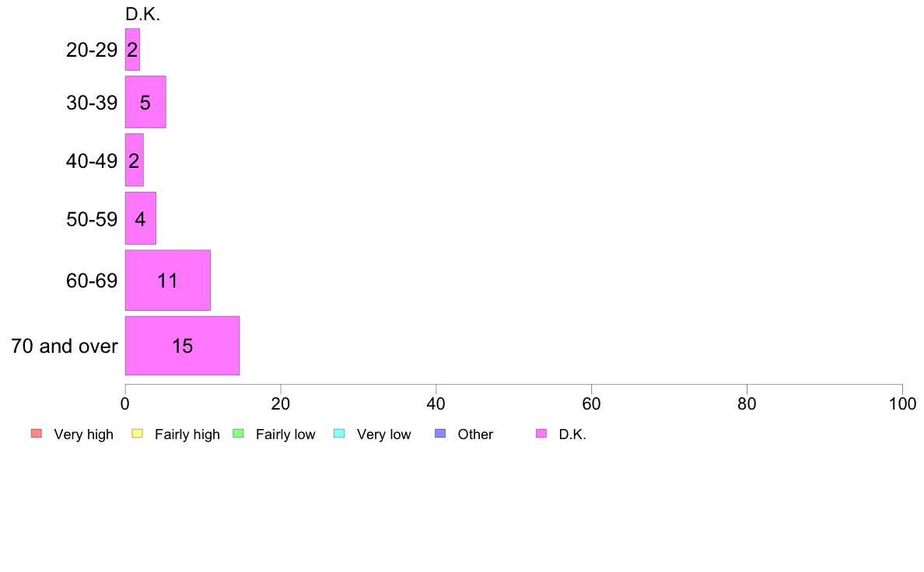Click the Very high legend label

[83, 434]
